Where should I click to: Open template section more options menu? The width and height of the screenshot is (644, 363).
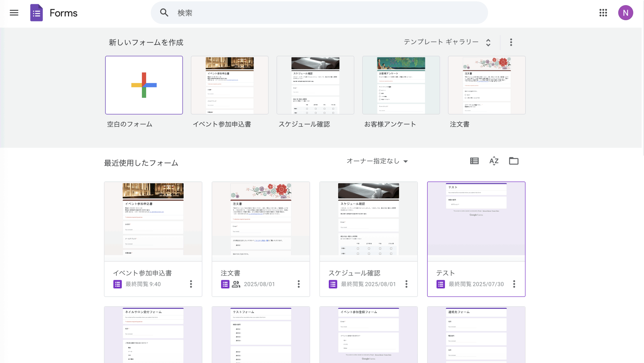(511, 42)
